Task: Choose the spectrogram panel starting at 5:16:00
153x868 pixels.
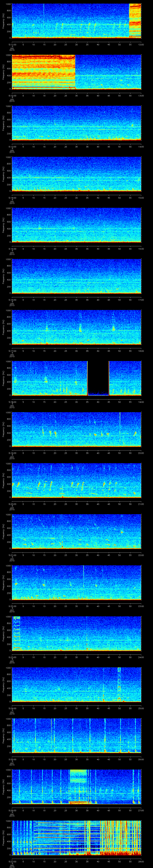Action: pos(76,276)
